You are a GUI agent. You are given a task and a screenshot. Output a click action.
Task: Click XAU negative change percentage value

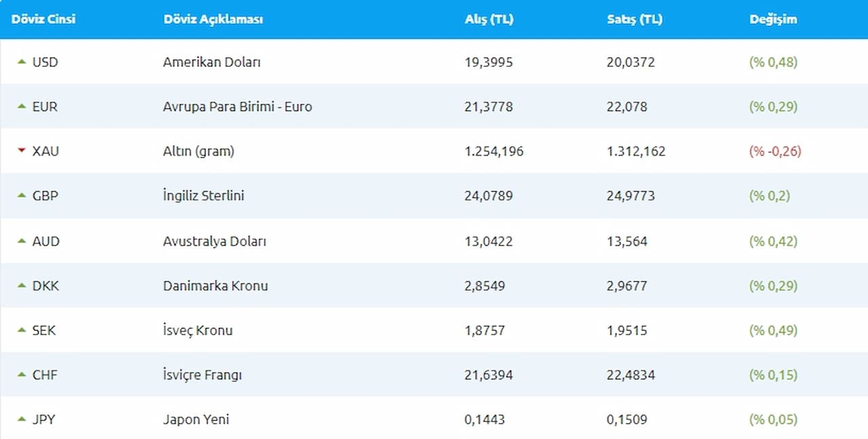point(775,152)
